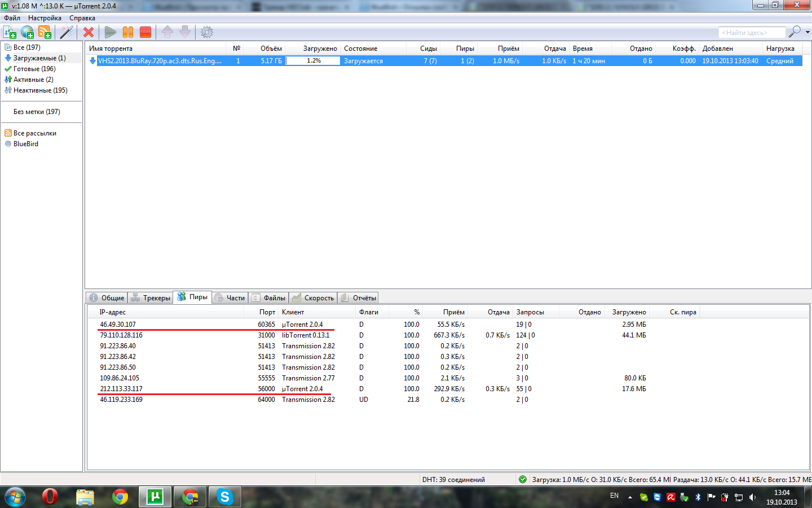Pause the torrent with orange pause icon

(128, 32)
